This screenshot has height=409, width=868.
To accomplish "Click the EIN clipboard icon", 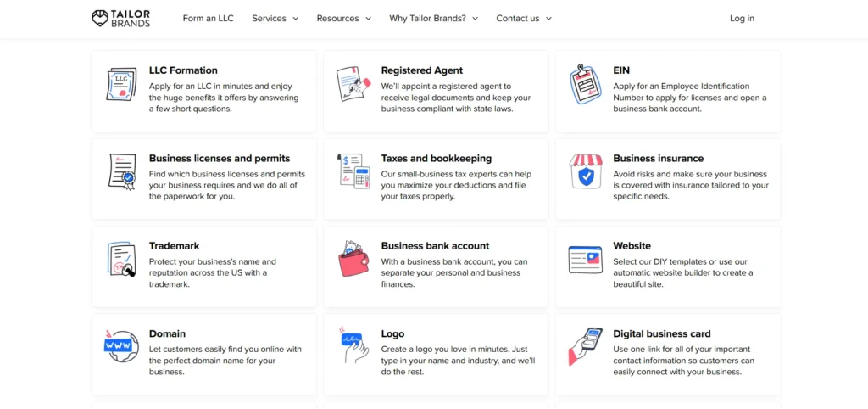I will (585, 85).
